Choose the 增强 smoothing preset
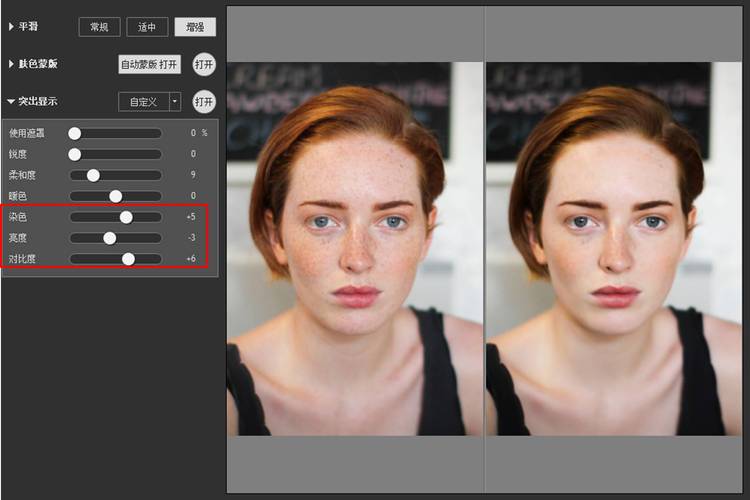 194,27
